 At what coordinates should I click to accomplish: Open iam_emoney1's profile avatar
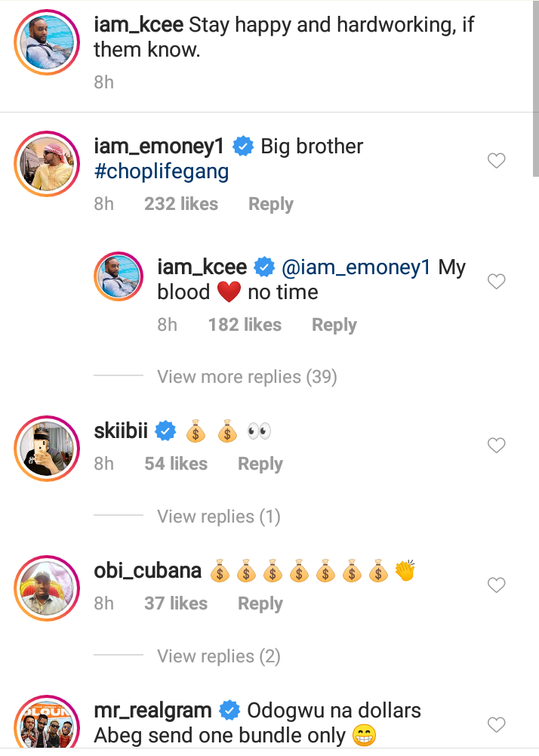(x=47, y=163)
